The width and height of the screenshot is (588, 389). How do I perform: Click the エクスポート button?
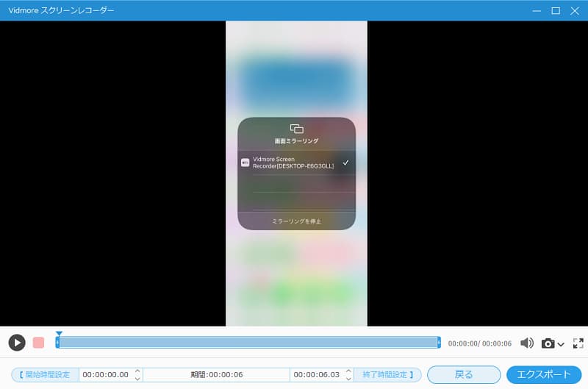[x=544, y=374]
